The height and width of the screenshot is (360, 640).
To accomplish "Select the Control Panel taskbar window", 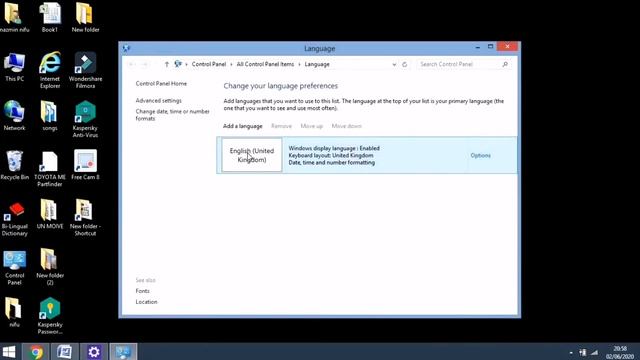I will pyautogui.click(x=123, y=352).
